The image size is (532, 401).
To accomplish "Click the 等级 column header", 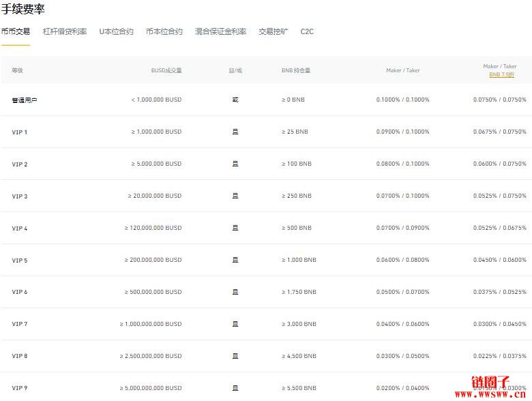I will [17, 70].
